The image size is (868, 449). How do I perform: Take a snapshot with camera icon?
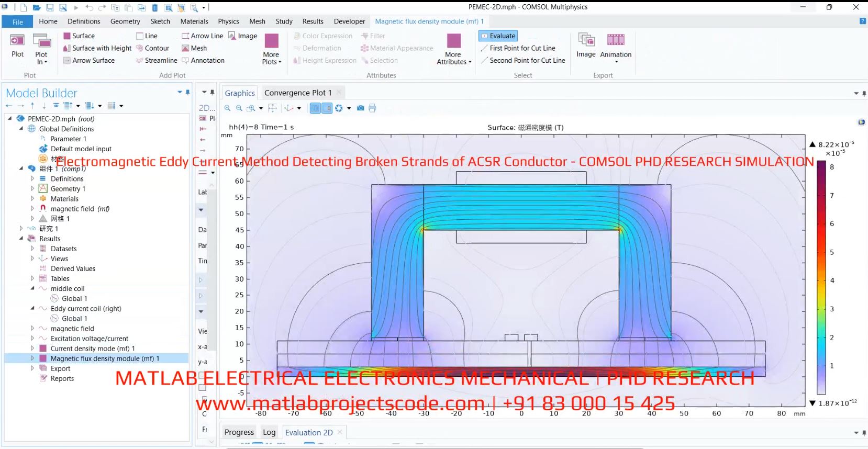coord(361,108)
